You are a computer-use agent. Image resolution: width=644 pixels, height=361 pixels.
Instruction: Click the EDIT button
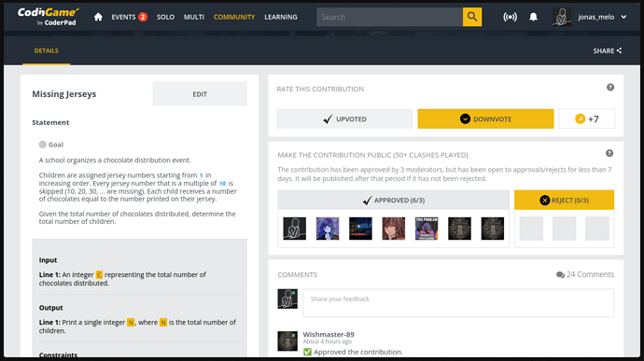point(200,94)
